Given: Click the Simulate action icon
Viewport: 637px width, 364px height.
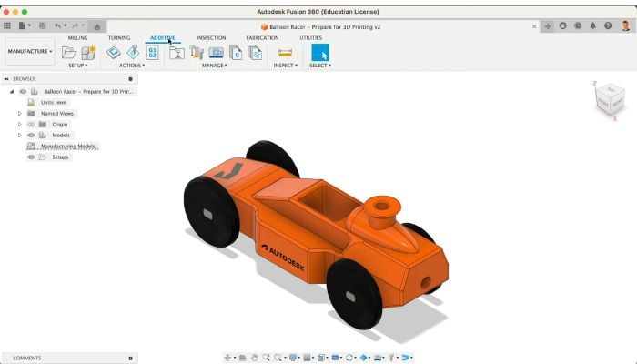Looking at the screenshot, I should pyautogui.click(x=133, y=53).
